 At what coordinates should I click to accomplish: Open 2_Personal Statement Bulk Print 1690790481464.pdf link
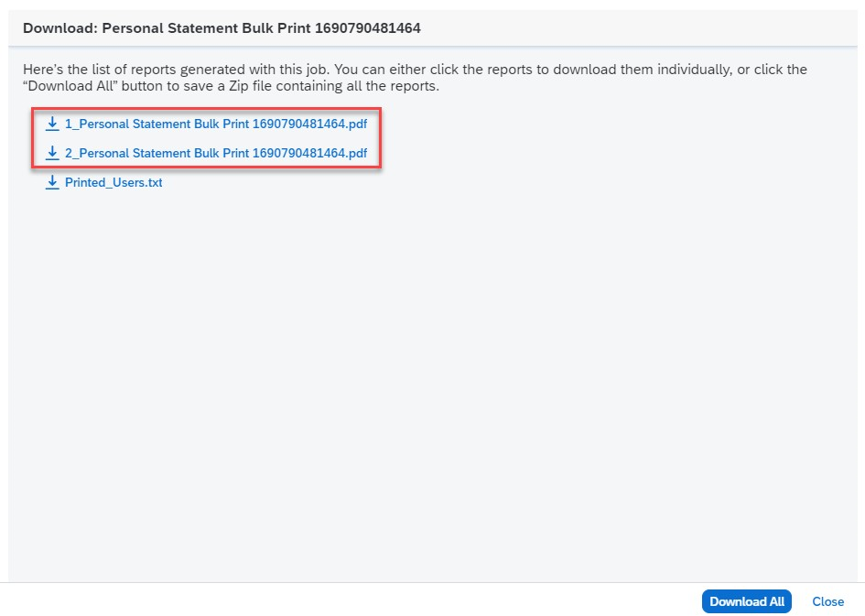click(x=216, y=153)
